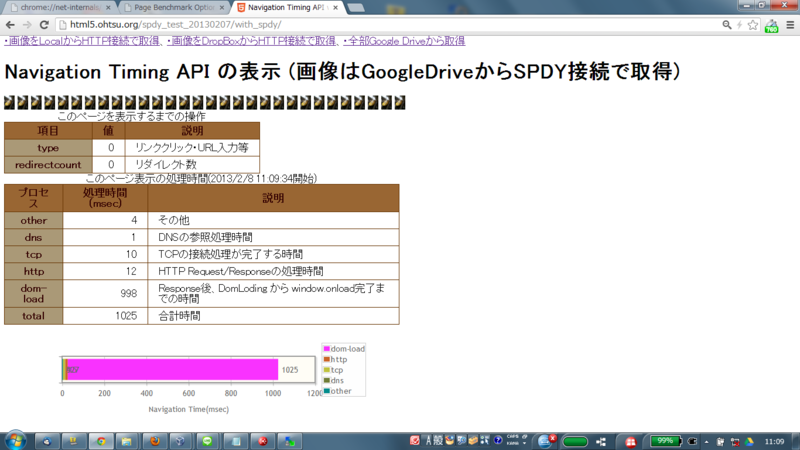Open the Thunderbird mail icon on taskbar

47,441
